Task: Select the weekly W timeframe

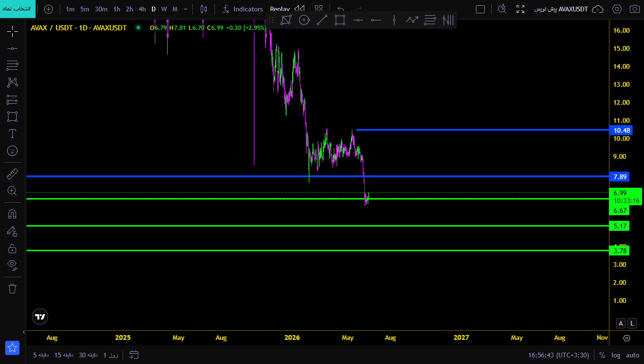Action: tap(164, 9)
